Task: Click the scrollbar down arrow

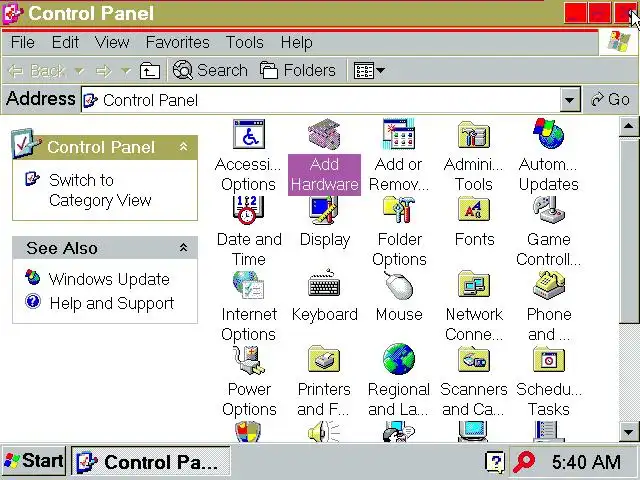Action: (x=628, y=431)
